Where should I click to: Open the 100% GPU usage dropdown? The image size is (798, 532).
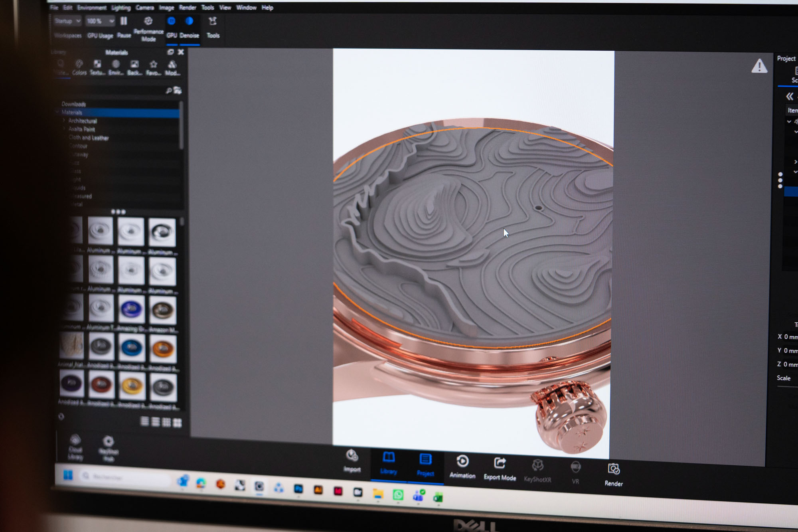click(x=100, y=21)
